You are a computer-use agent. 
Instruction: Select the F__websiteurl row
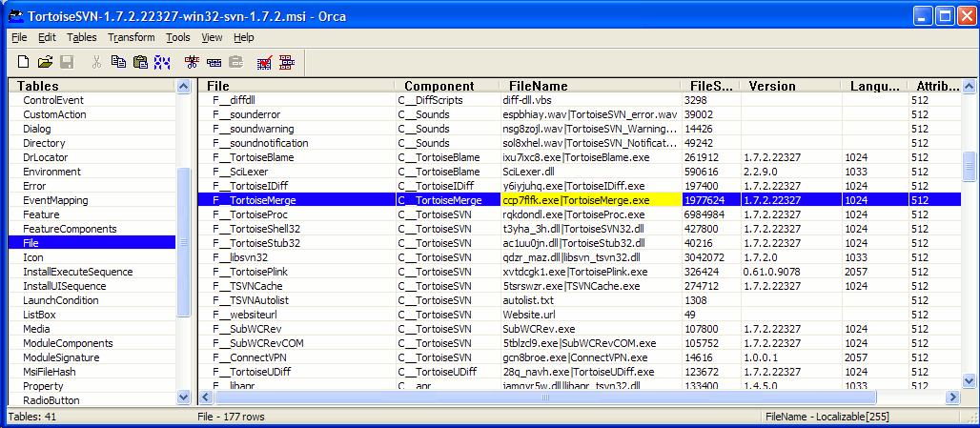(x=580, y=315)
